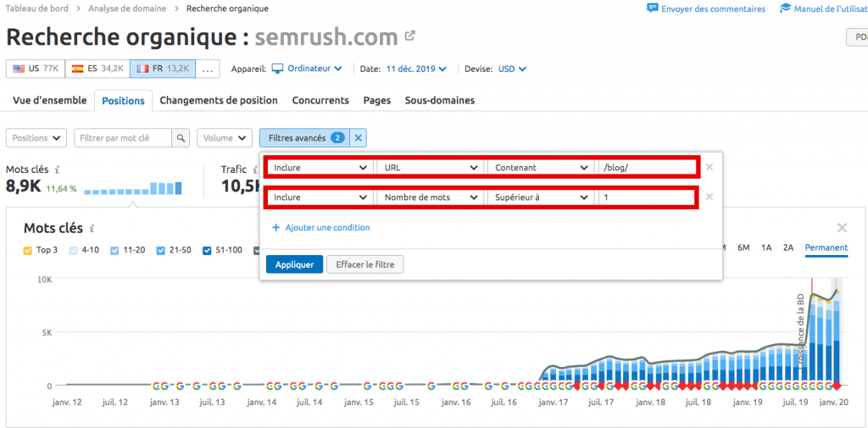Click the Envoyer des commentaires chat icon
Image resolution: width=868 pixels, height=428 pixels.
(x=653, y=8)
